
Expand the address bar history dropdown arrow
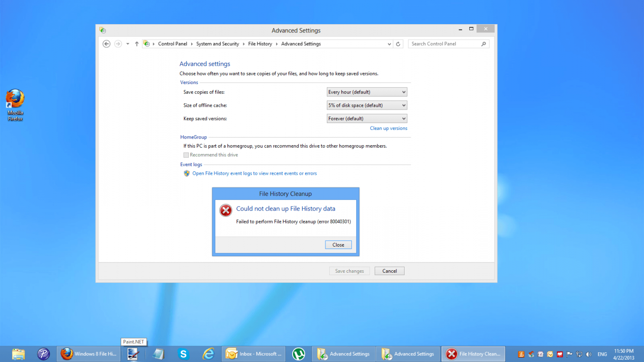[390, 44]
